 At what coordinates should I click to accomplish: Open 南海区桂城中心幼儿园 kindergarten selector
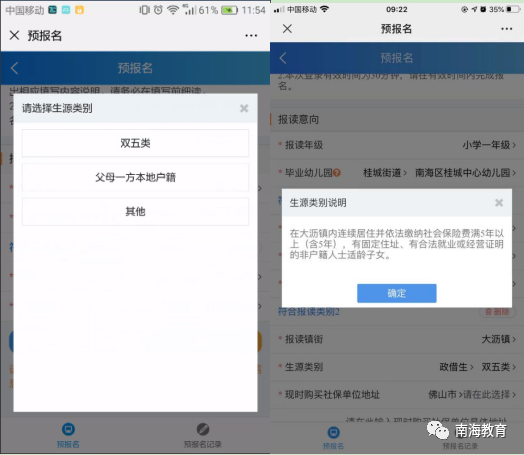point(466,173)
